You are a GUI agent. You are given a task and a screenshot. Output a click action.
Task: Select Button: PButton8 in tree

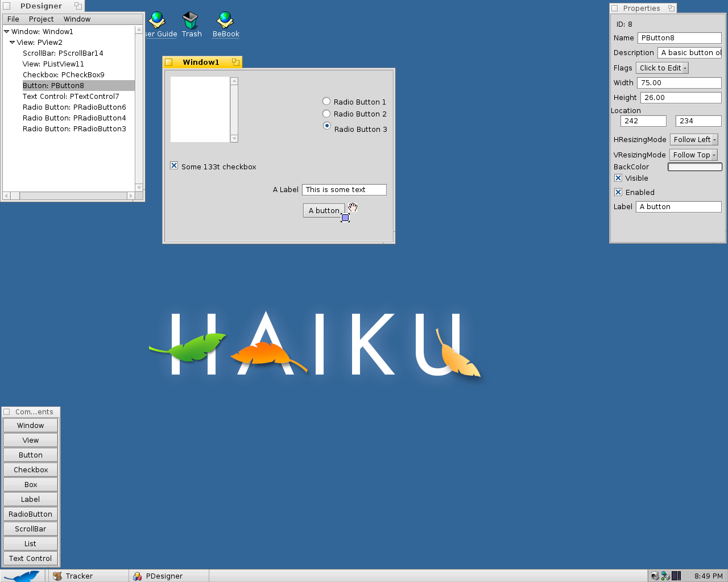tap(78, 86)
